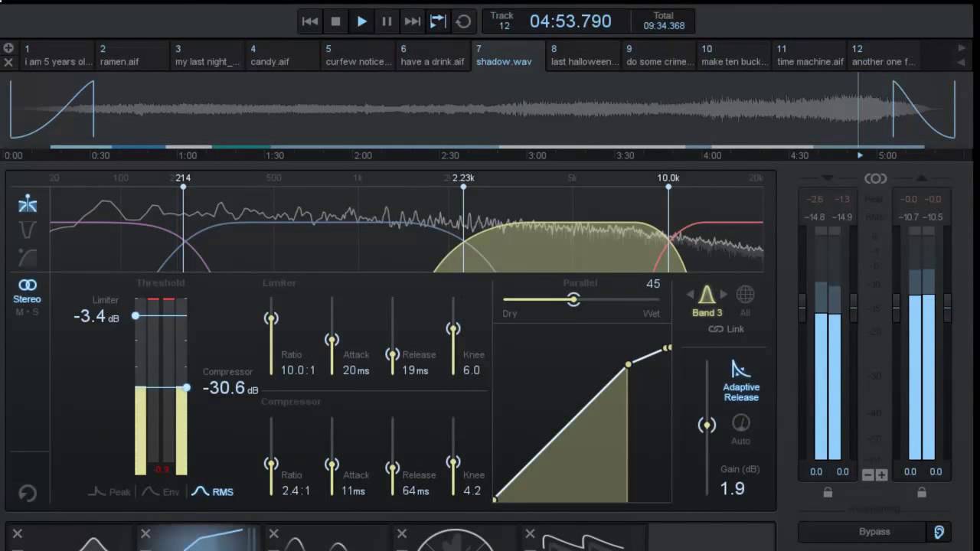Switch processing to M•S mode
This screenshot has height=551, width=980.
click(x=28, y=312)
